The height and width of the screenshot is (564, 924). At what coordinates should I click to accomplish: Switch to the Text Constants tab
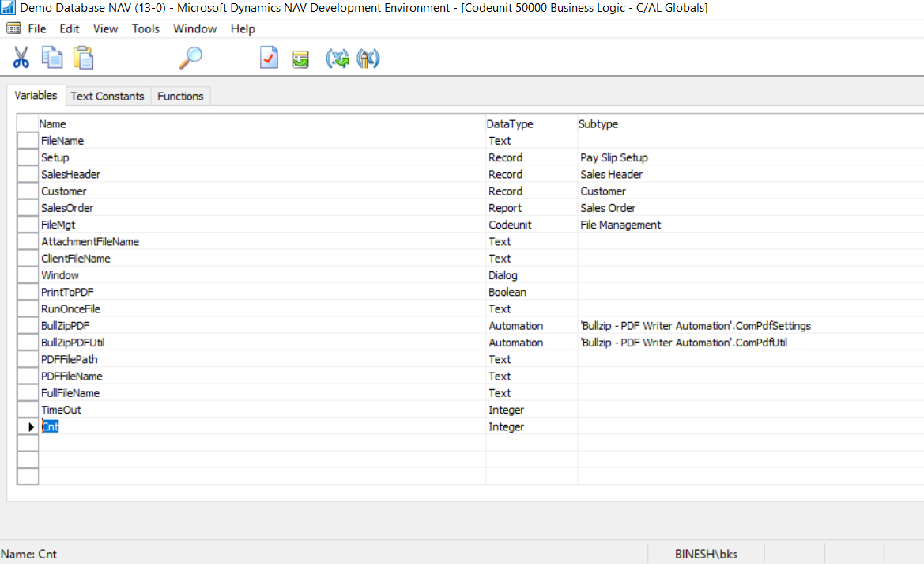[x=107, y=96]
